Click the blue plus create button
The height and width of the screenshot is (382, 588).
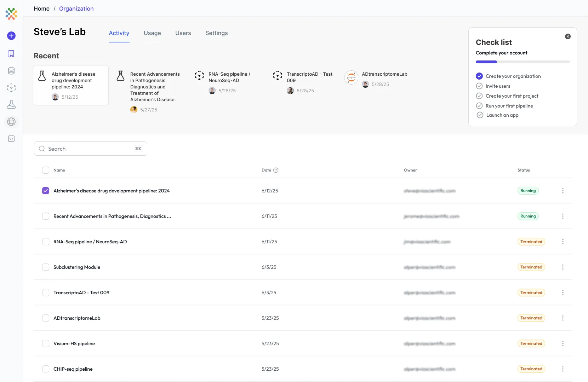click(11, 36)
